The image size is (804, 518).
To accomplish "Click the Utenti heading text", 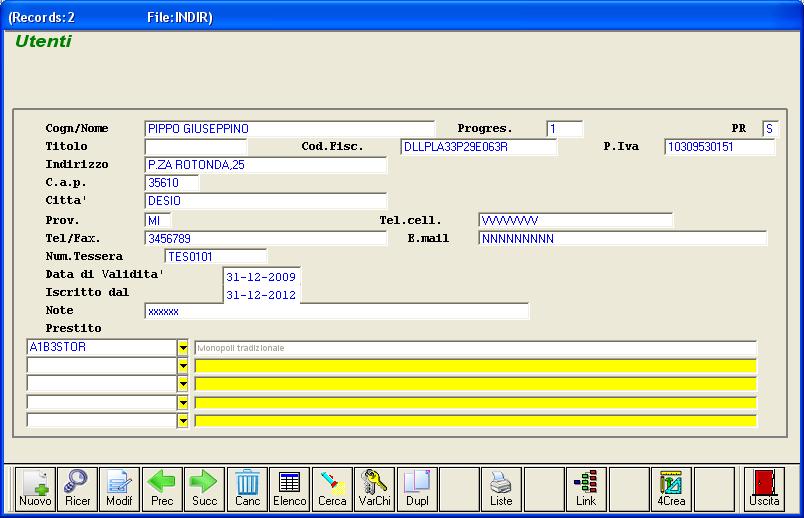I will pyautogui.click(x=44, y=41).
